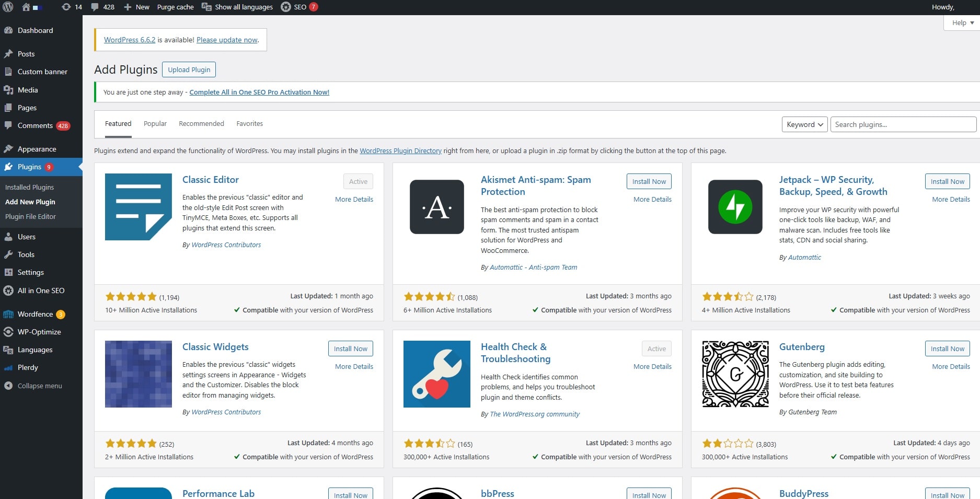Install the BuddyPress plugin

click(x=947, y=494)
